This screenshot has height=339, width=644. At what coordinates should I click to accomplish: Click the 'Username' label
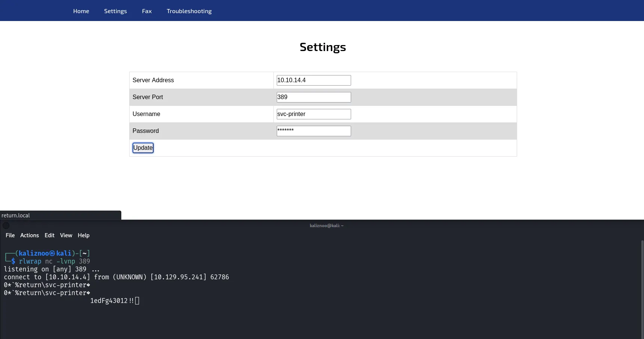coord(146,114)
